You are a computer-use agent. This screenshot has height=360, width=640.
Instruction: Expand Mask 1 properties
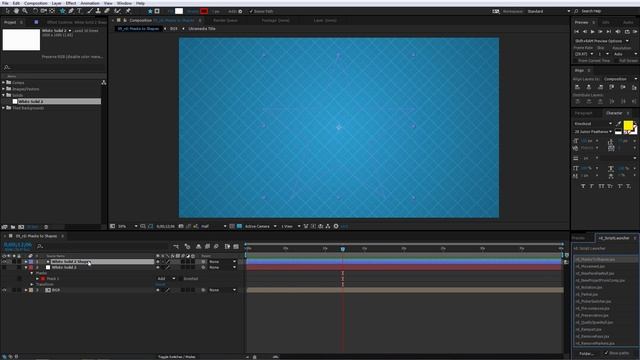point(37,279)
